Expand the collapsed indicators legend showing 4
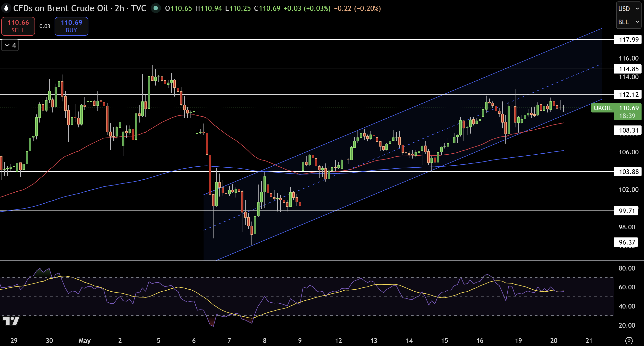This screenshot has width=644, height=346. tap(10, 45)
